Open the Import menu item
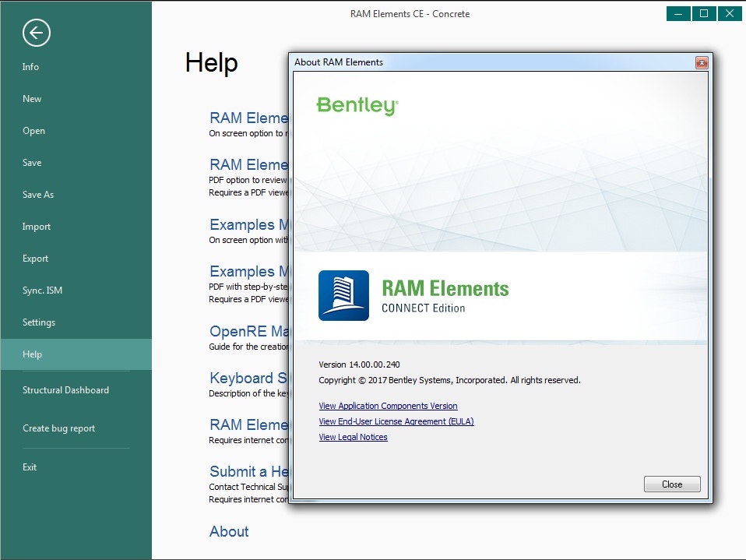The width and height of the screenshot is (746, 560). tap(36, 227)
